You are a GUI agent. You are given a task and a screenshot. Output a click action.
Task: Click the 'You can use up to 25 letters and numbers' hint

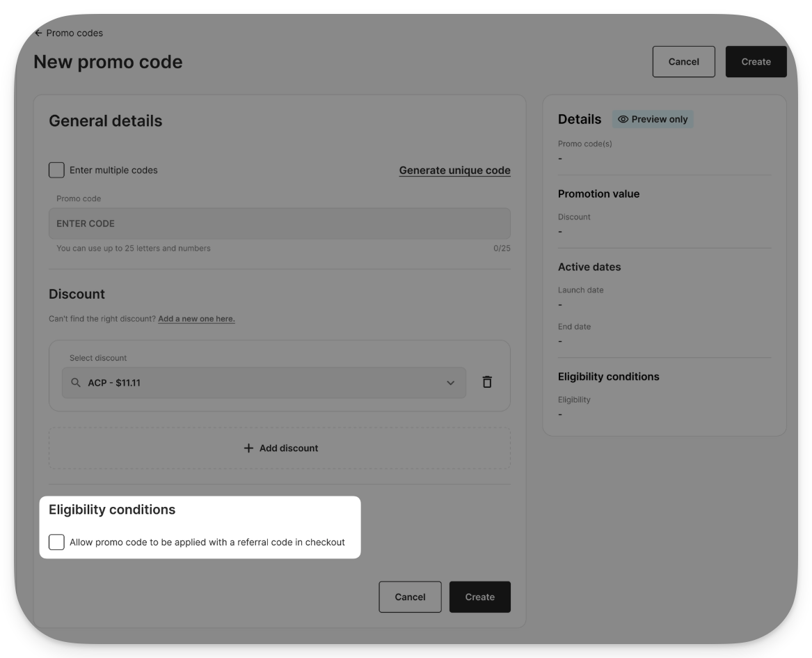pyautogui.click(x=134, y=248)
